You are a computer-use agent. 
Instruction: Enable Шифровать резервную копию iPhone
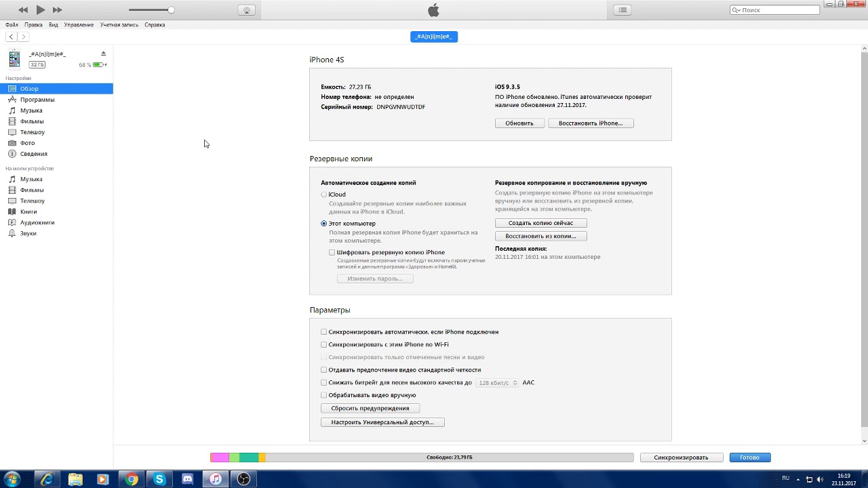pyautogui.click(x=332, y=252)
